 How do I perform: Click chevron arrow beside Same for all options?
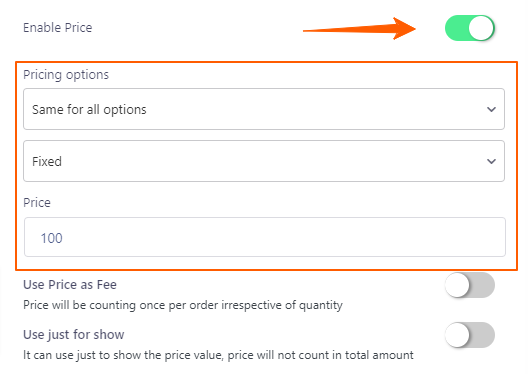pyautogui.click(x=491, y=109)
